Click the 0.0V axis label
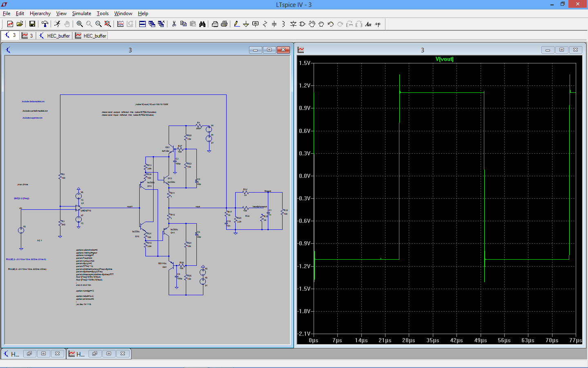 (305, 176)
